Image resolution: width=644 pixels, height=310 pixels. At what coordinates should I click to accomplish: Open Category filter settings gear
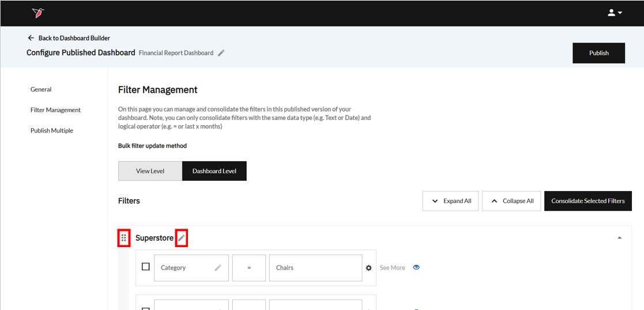(x=368, y=268)
